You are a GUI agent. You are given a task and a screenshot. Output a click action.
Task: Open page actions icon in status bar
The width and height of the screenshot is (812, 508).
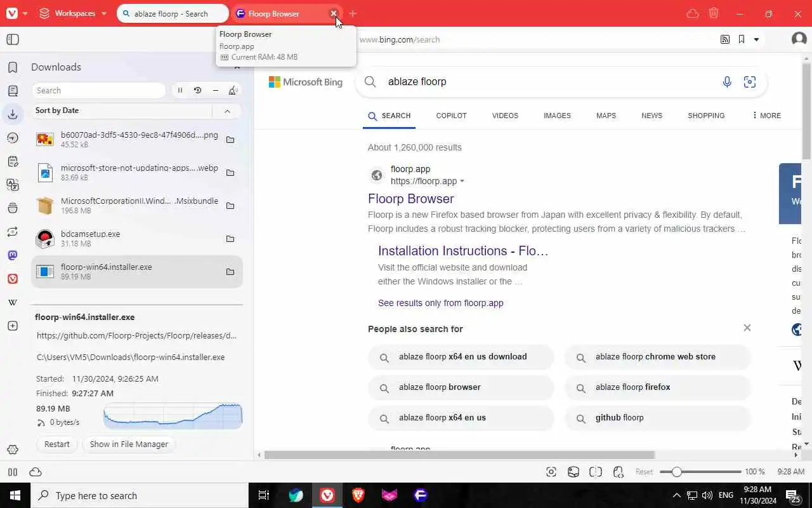click(x=619, y=472)
